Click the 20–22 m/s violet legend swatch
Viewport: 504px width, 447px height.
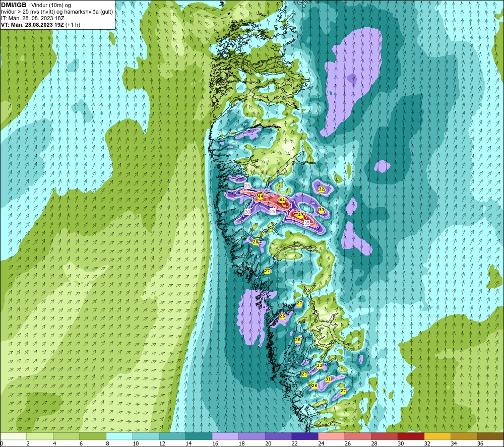click(278, 436)
